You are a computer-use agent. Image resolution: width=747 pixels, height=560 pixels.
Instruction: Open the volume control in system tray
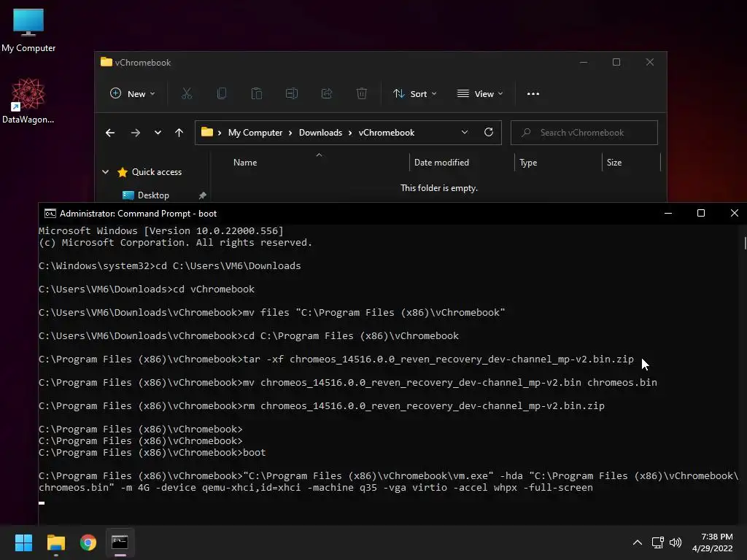tap(676, 542)
